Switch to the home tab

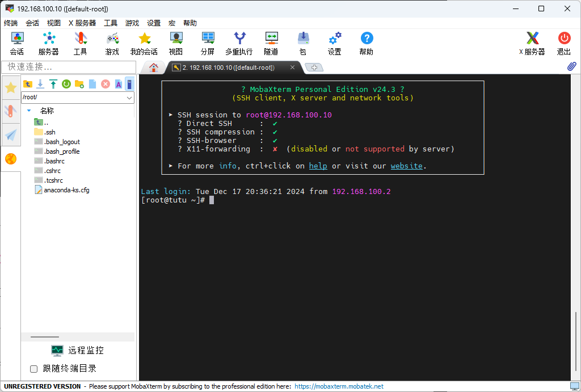click(x=153, y=67)
